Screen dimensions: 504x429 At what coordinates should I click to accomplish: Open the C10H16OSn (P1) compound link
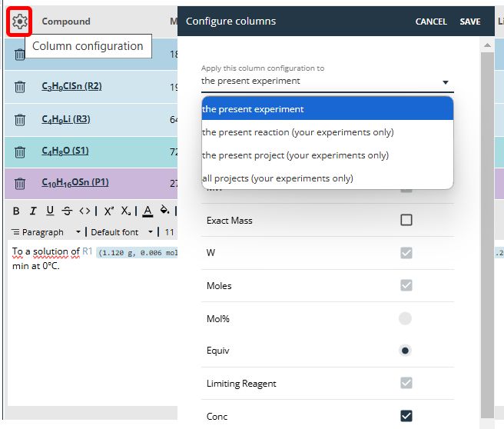75,183
